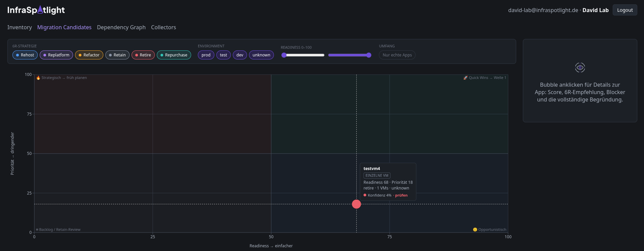Click the Backlog / Retain-Review label

(58, 229)
